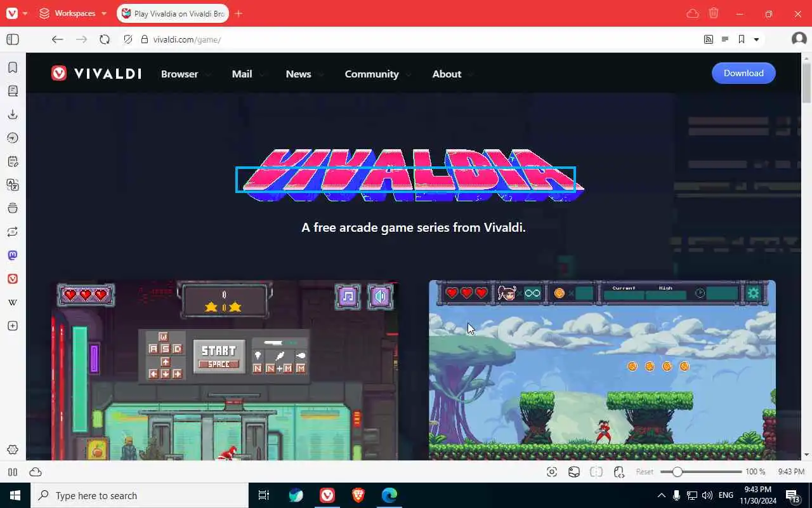Viewport: 812px width, 508px height.
Task: Open tracker and ad blocker shield
Action: point(128,39)
